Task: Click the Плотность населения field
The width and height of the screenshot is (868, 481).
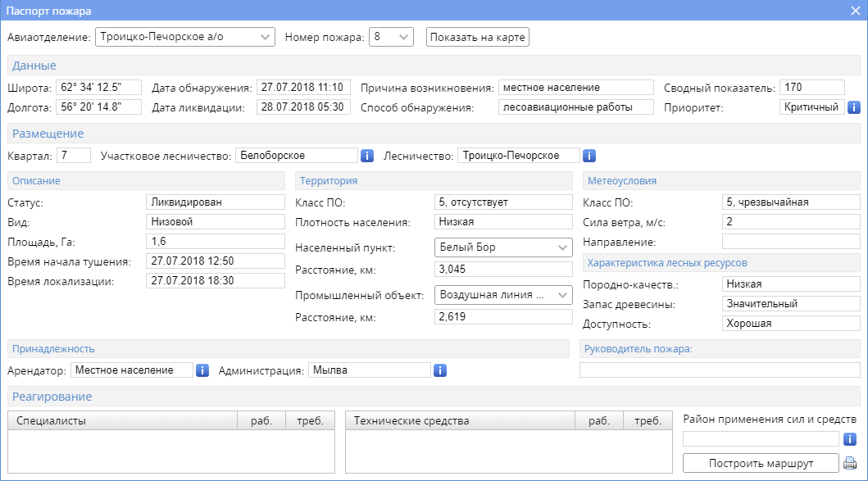Action: (x=503, y=221)
